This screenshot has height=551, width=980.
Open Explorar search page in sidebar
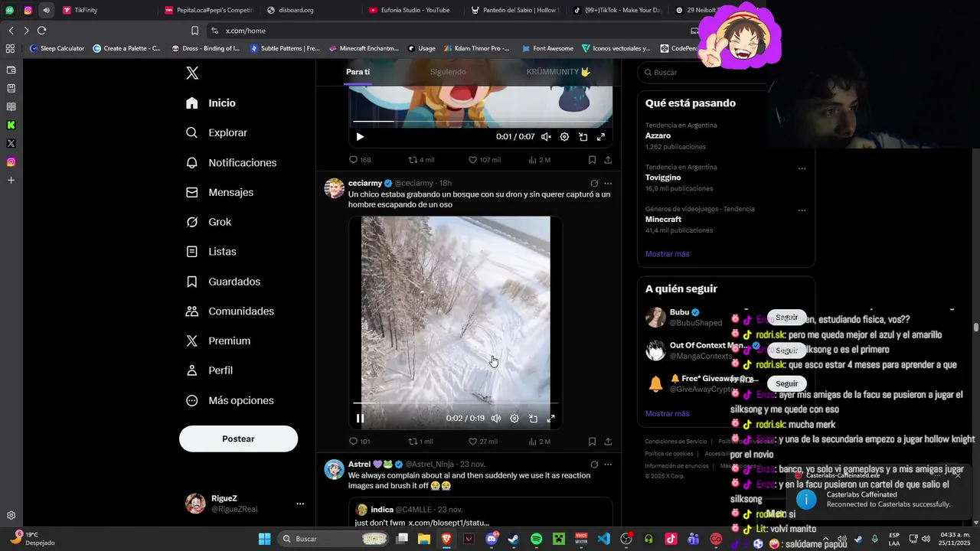tap(217, 132)
